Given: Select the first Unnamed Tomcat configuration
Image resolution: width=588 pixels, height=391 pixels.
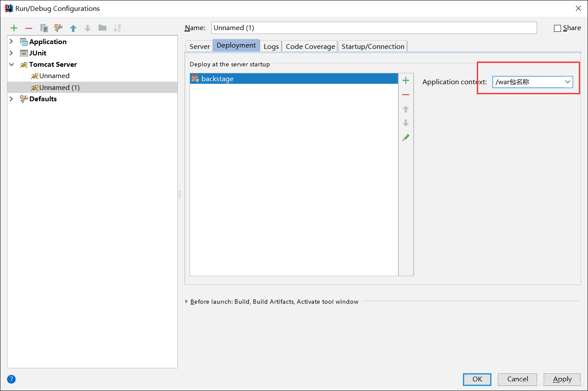Looking at the screenshot, I should (54, 76).
